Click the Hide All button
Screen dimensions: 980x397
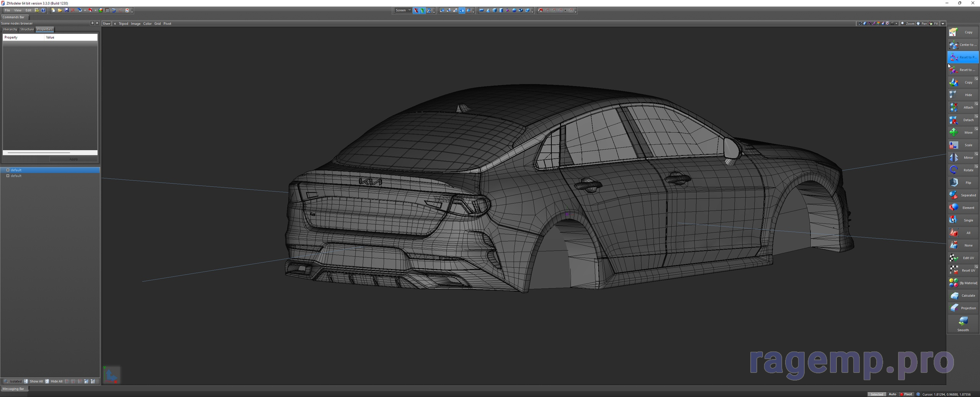[x=54, y=381]
